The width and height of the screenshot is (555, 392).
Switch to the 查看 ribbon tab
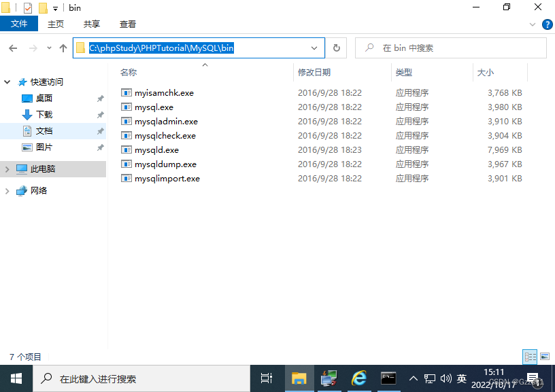tap(128, 24)
